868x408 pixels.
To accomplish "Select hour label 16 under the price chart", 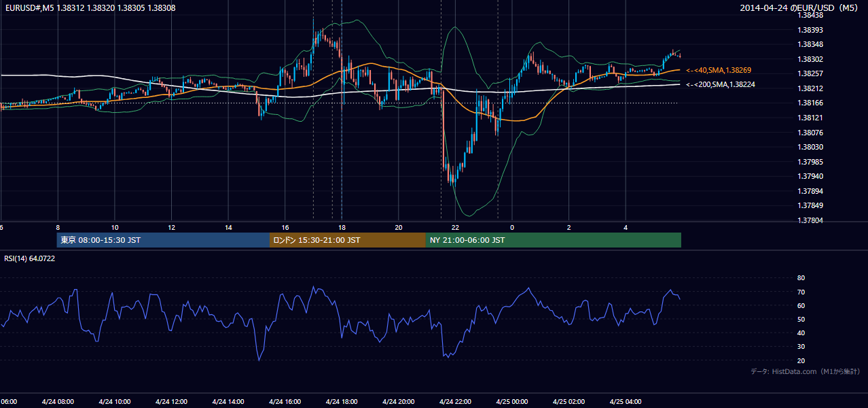I will [285, 228].
